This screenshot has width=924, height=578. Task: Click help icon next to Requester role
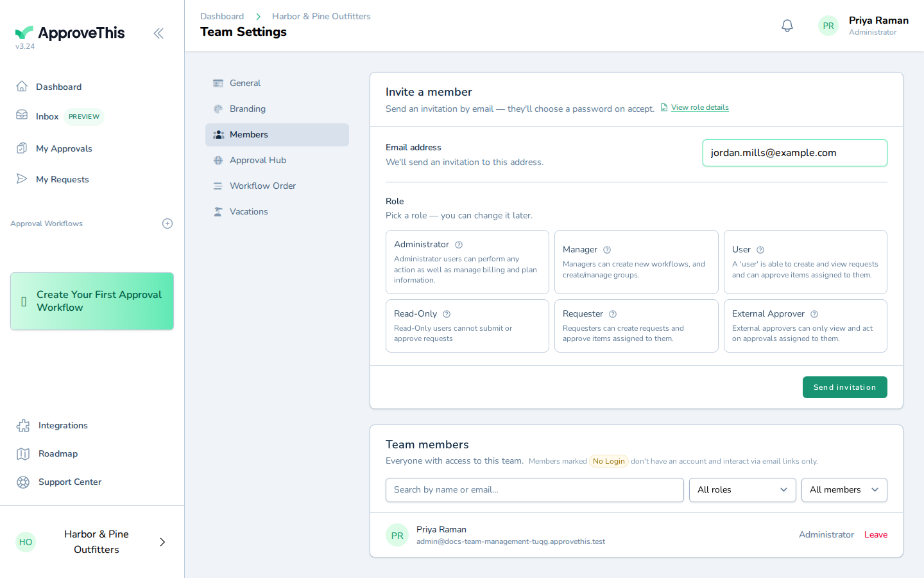(613, 314)
